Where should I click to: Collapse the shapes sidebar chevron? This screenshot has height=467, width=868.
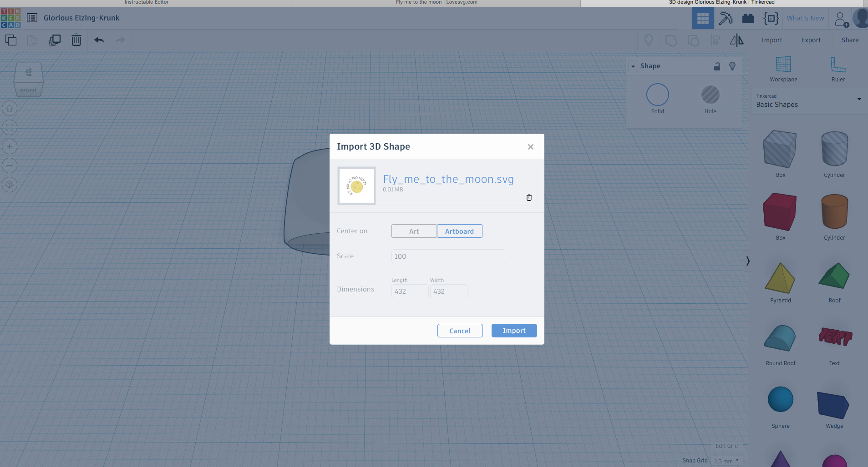pos(748,261)
